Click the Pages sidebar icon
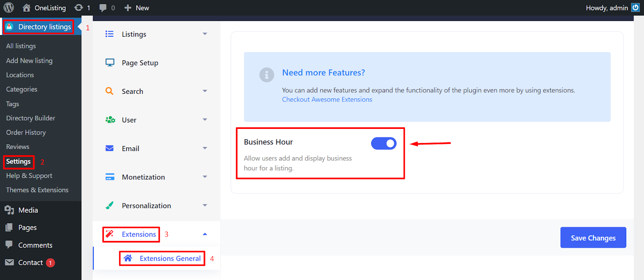This screenshot has width=644, height=280. [x=9, y=228]
